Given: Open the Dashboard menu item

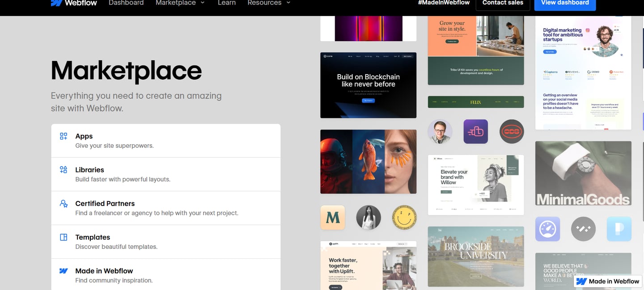Looking at the screenshot, I should click(x=126, y=3).
